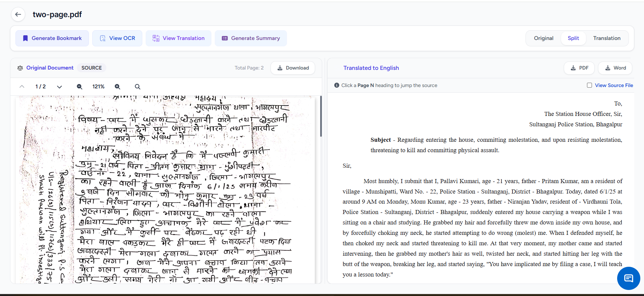
Task: Go to previous page with up chevron
Action: (22, 87)
